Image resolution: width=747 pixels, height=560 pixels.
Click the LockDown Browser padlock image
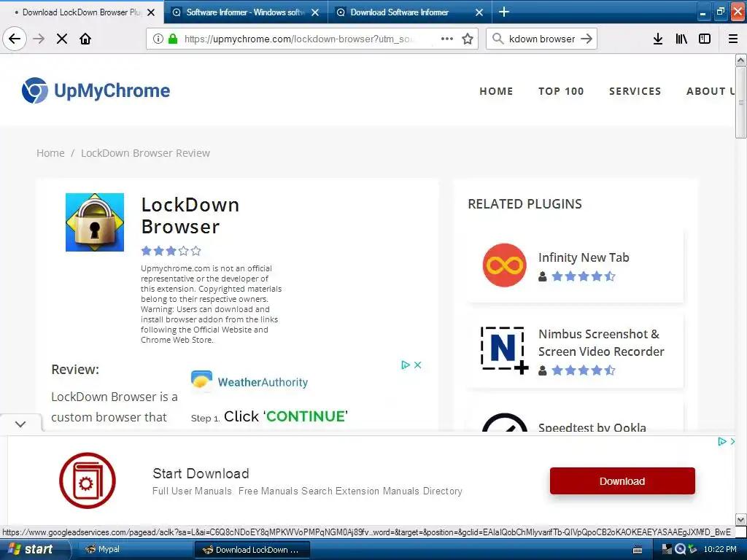pos(95,222)
